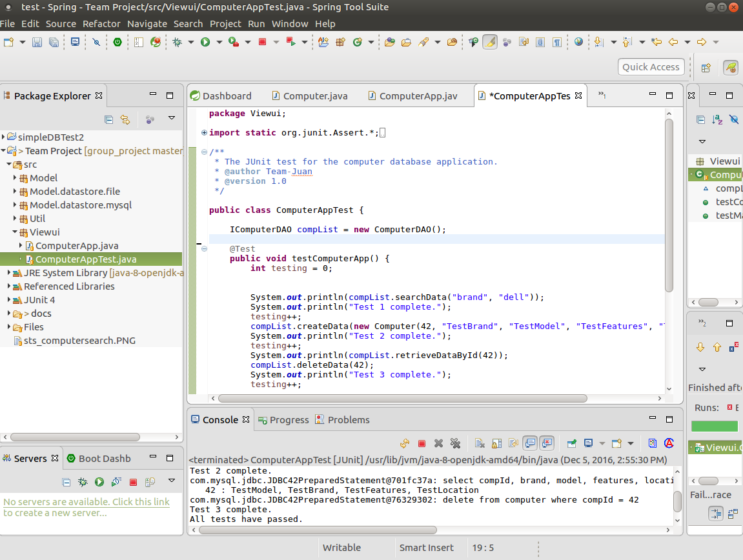The image size is (743, 560).
Task: Click the New wizard icon in the toolbar
Action: [8, 42]
